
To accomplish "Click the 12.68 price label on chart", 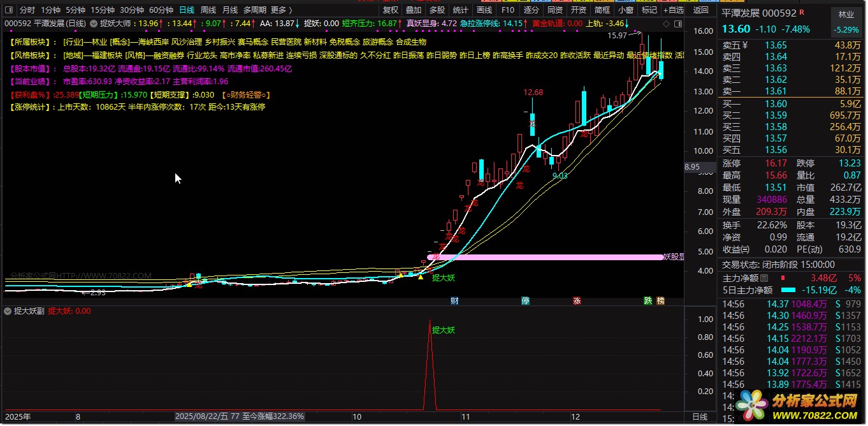I will point(533,92).
